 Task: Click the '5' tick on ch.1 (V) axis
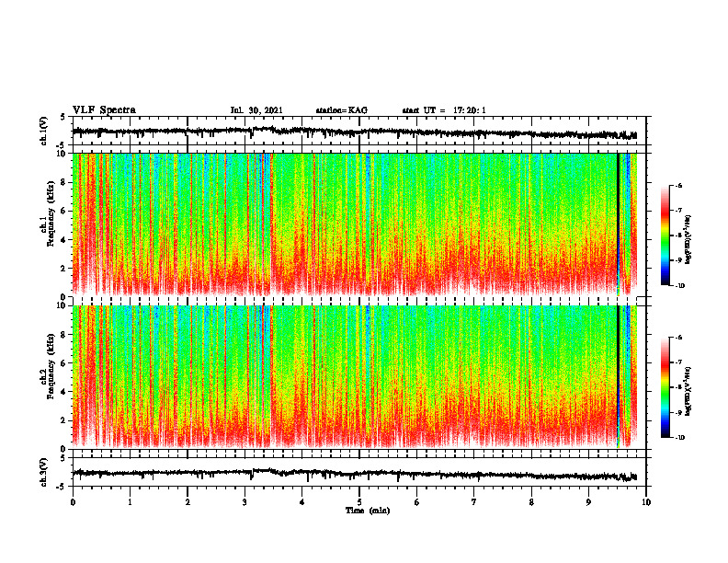63,117
